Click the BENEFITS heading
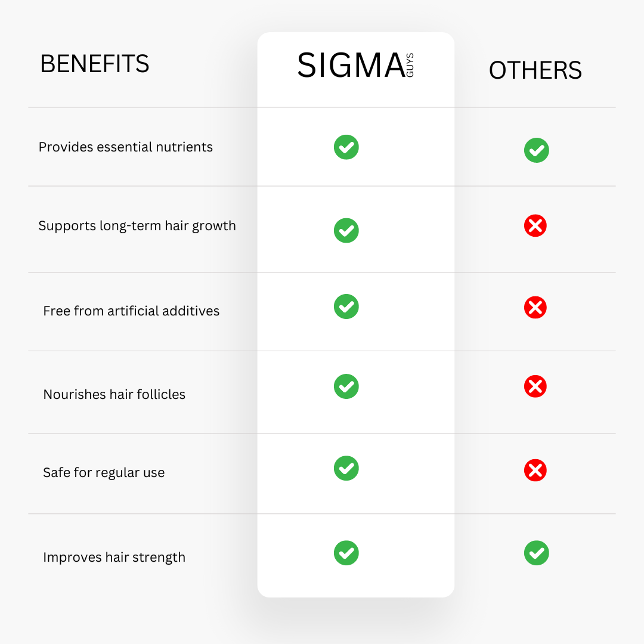 click(94, 64)
